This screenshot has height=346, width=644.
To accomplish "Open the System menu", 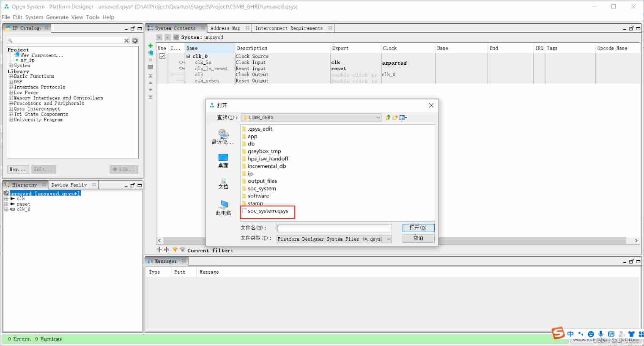I will pos(34,17).
